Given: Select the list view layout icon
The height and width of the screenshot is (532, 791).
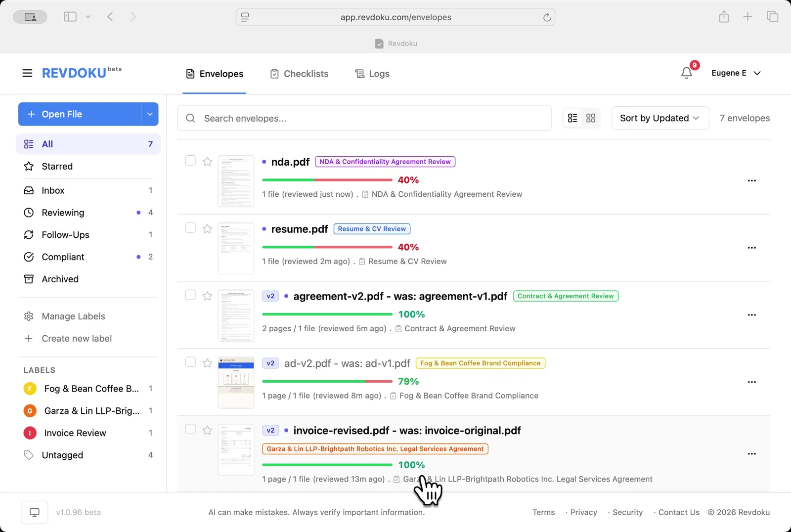Looking at the screenshot, I should [x=572, y=118].
